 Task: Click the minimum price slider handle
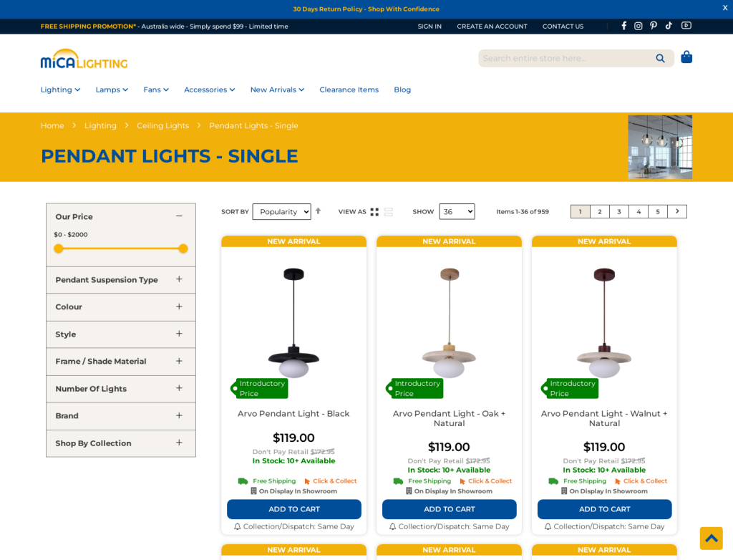pyautogui.click(x=59, y=248)
